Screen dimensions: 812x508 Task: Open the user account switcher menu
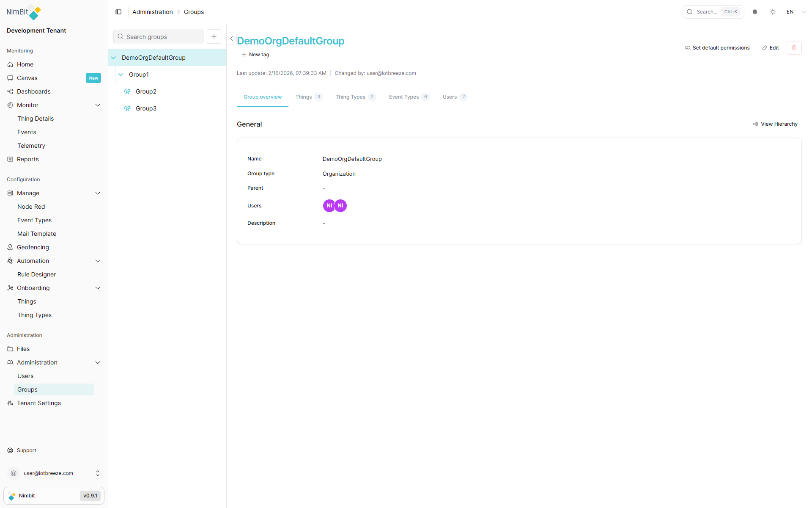tap(98, 473)
